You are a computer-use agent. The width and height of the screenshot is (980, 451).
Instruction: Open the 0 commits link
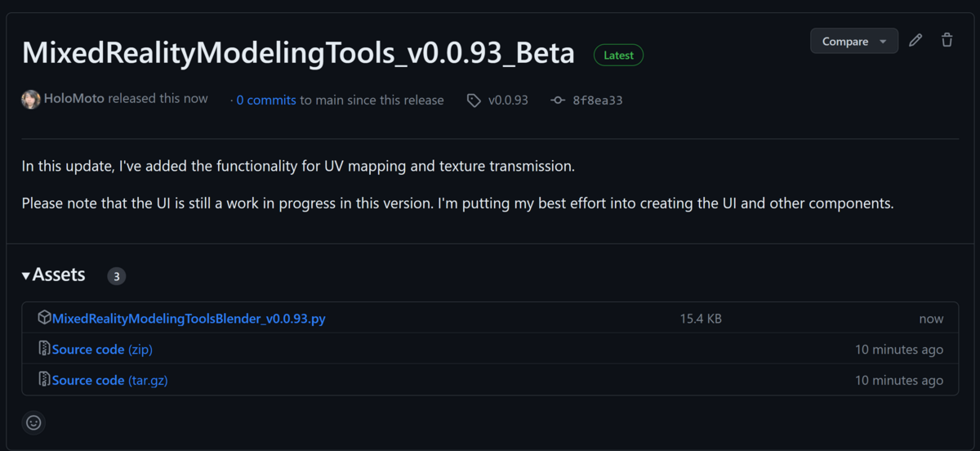point(266,100)
